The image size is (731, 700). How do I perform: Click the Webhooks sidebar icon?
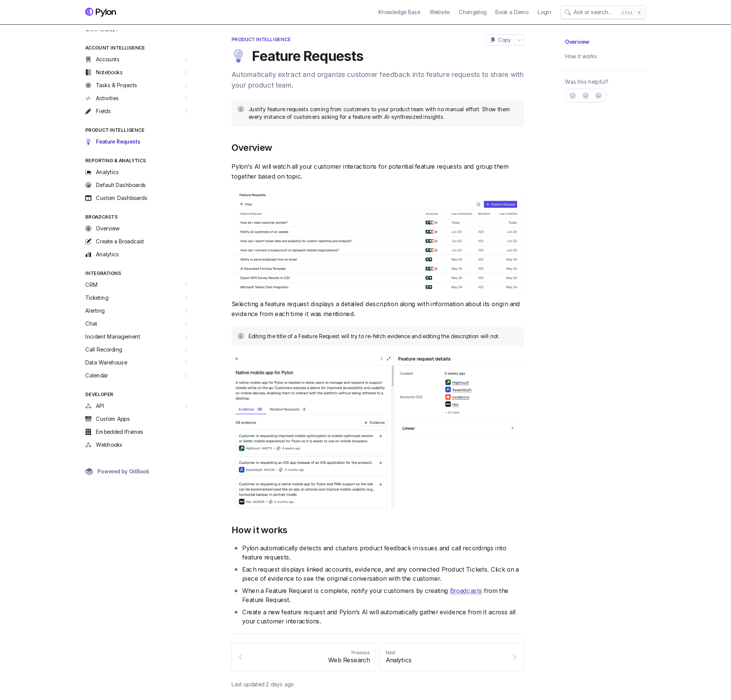88,445
